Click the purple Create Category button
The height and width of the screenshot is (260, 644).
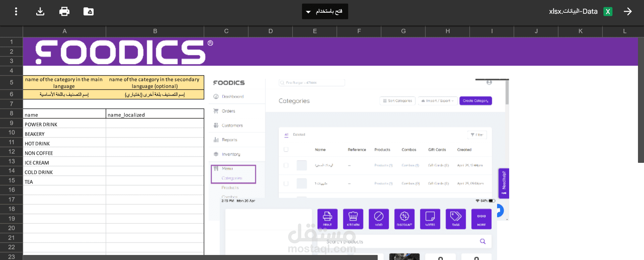(x=476, y=101)
